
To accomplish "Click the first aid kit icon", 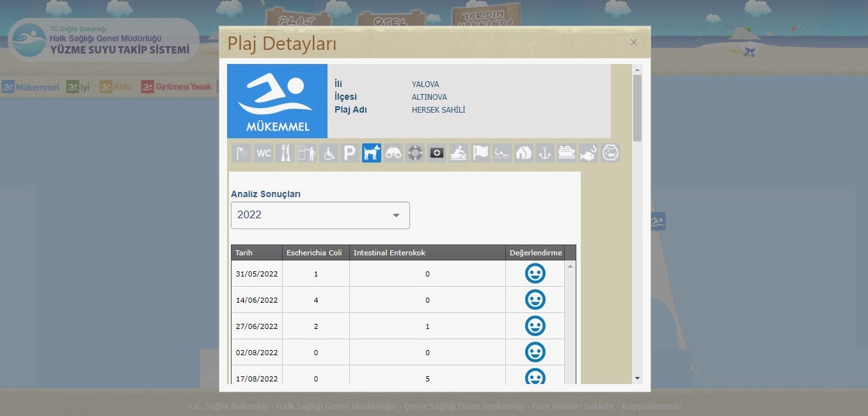I will [x=437, y=153].
